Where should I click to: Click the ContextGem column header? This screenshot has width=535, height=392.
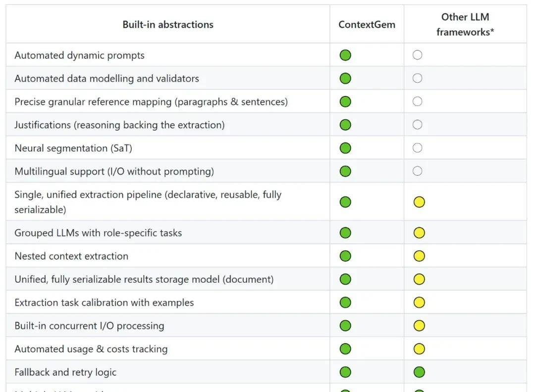(367, 24)
